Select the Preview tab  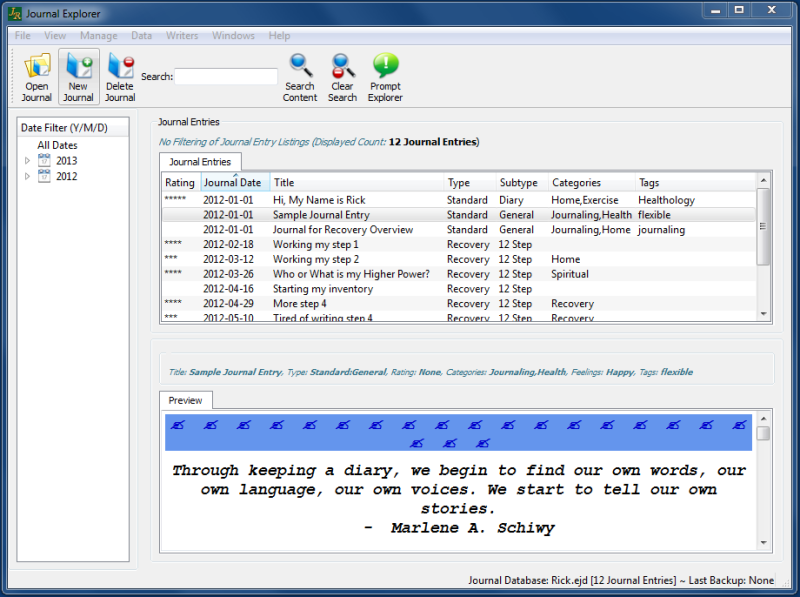pos(185,401)
